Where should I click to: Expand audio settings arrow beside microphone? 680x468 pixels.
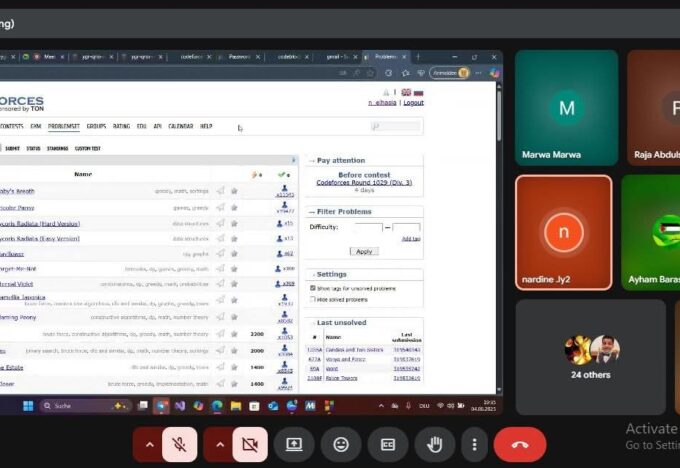tap(149, 444)
